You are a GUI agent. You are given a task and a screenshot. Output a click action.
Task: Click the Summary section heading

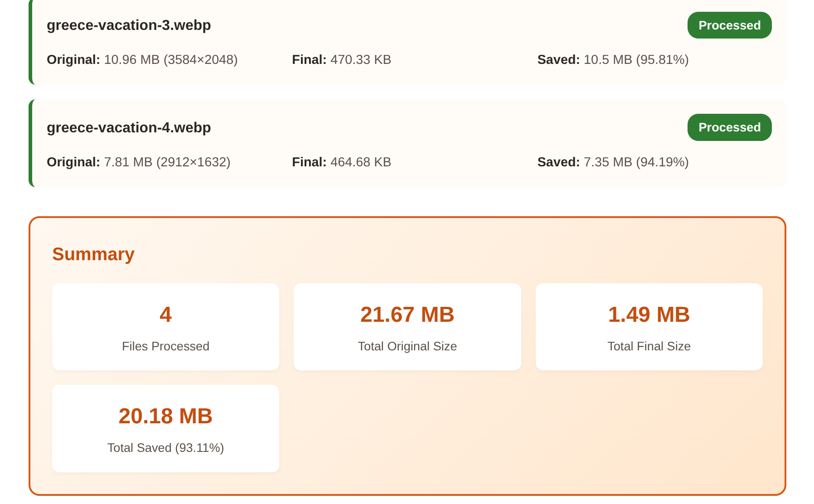point(93,254)
